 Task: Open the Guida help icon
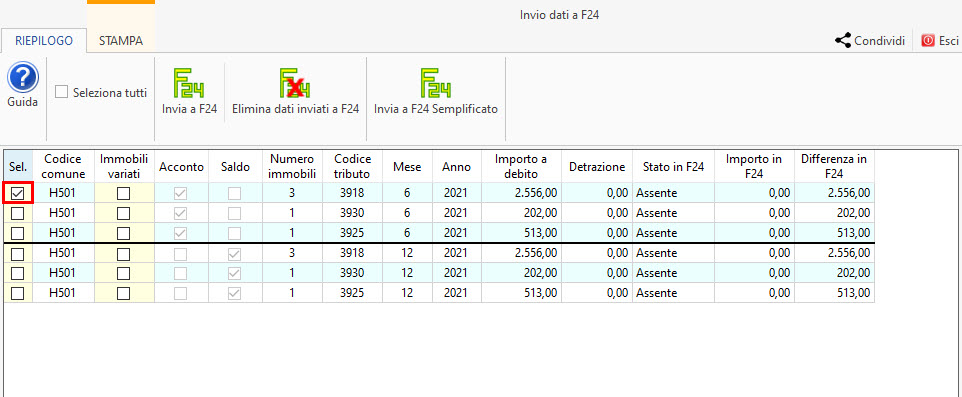click(x=23, y=79)
